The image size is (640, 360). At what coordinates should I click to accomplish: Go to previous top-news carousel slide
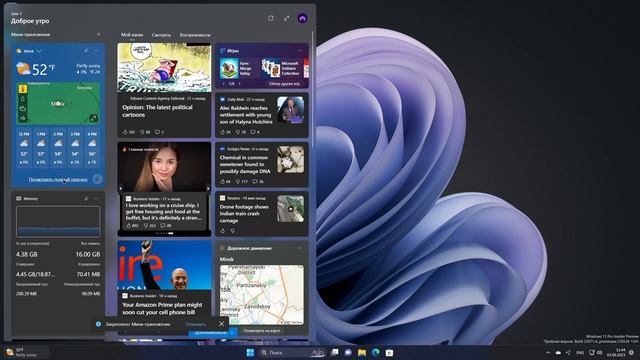[x=120, y=189]
